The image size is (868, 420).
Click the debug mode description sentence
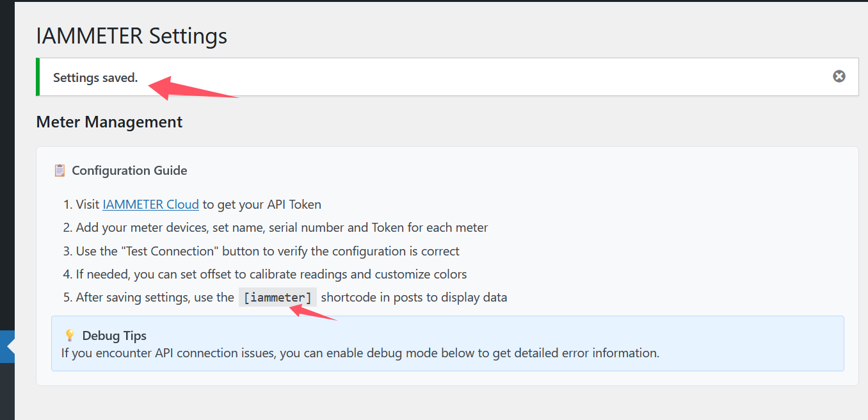tap(360, 353)
